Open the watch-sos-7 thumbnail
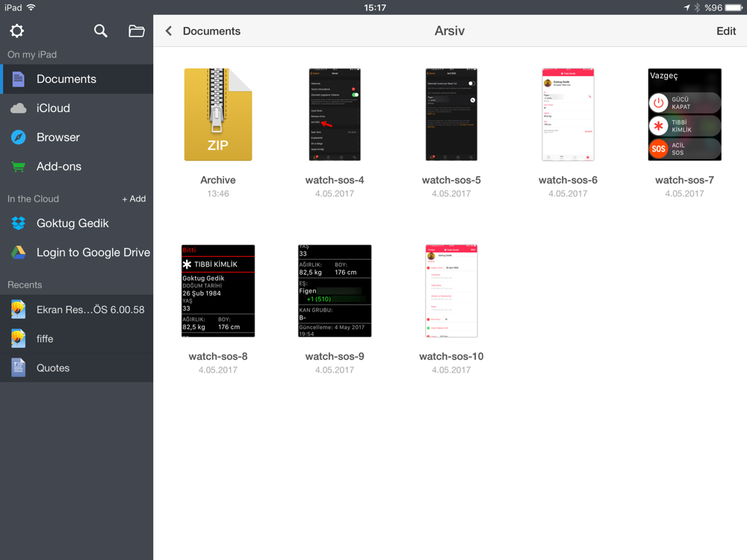The width and height of the screenshot is (747, 560). [x=684, y=115]
